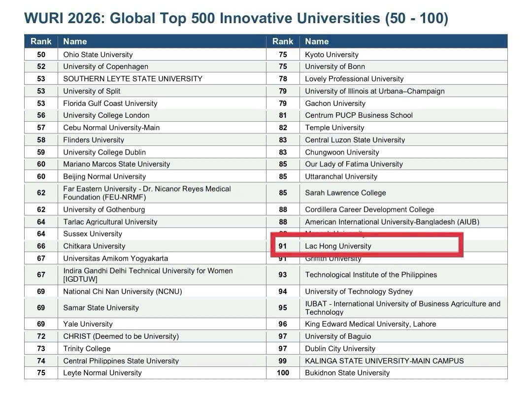Click Sussex University name
Image resolution: width=532 pixels, height=395 pixels.
point(93,234)
